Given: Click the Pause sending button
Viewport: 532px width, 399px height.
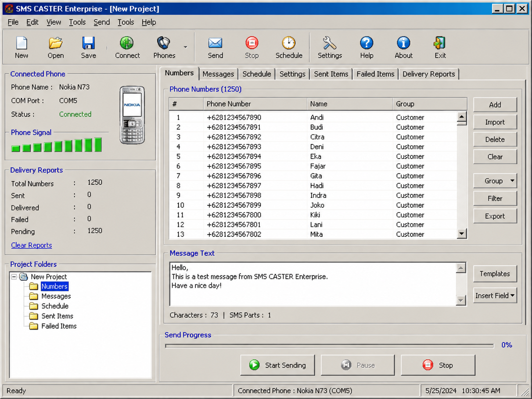Looking at the screenshot, I should click(x=358, y=365).
